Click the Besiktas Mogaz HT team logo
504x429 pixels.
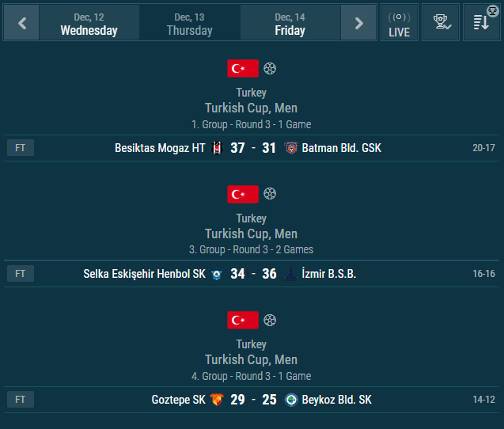point(218,148)
